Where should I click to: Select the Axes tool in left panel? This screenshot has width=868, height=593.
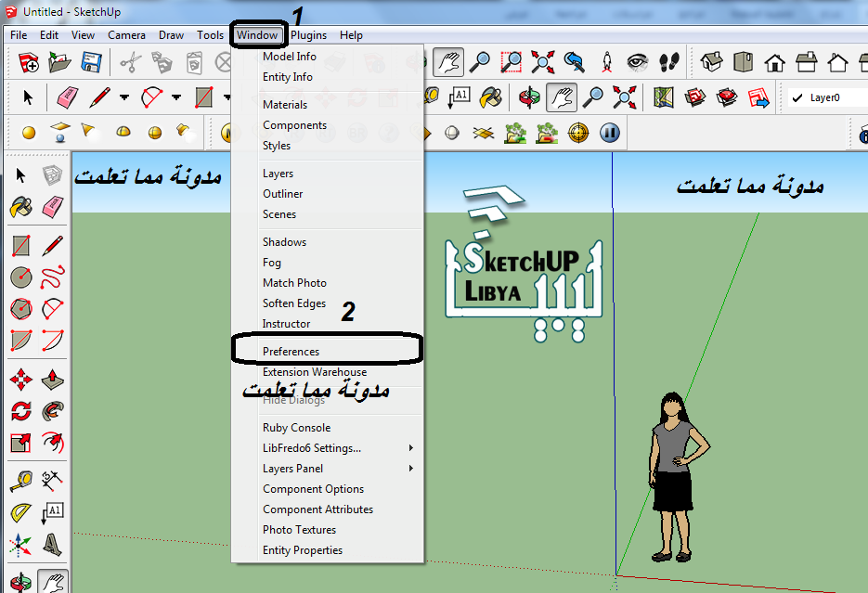[21, 545]
